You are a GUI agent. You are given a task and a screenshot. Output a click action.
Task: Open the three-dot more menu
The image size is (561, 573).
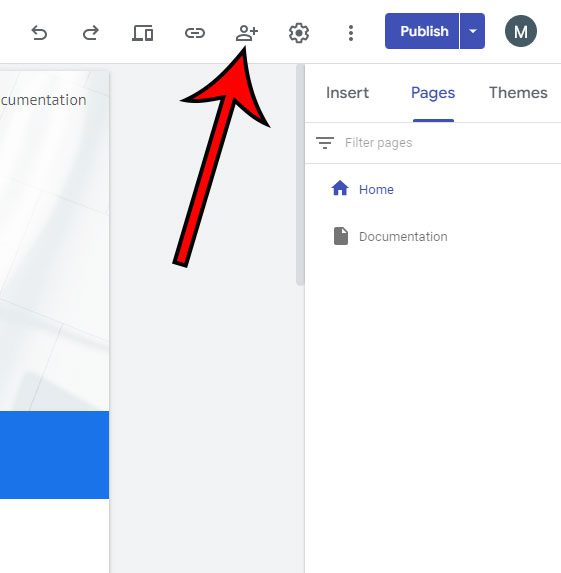[x=351, y=33]
